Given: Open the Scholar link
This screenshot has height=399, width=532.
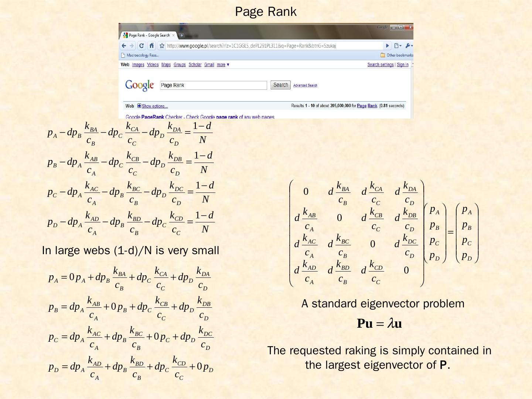Looking at the screenshot, I should click(195, 65).
